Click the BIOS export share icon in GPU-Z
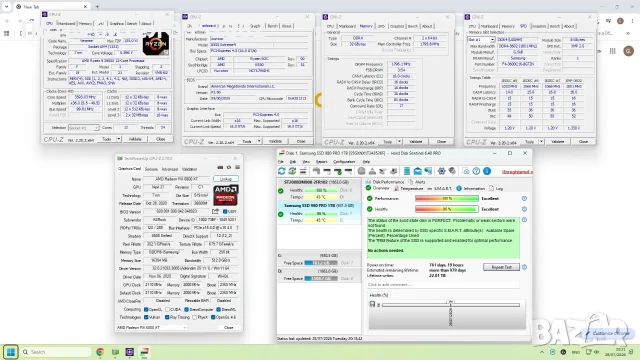This screenshot has width=640, height=360. (x=216, y=211)
